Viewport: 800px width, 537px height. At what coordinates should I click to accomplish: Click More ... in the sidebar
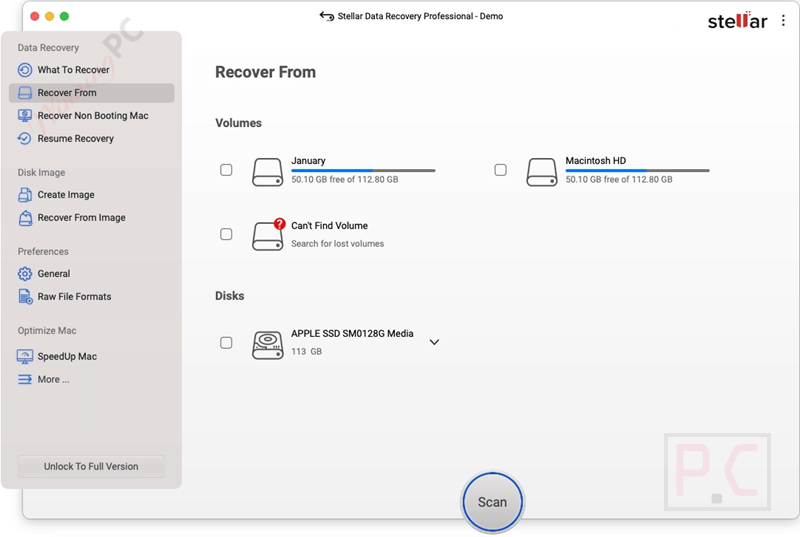coord(91,379)
